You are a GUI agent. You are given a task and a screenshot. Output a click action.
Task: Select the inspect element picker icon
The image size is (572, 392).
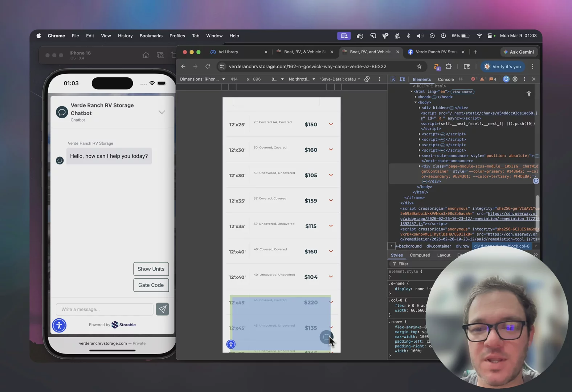point(393,79)
